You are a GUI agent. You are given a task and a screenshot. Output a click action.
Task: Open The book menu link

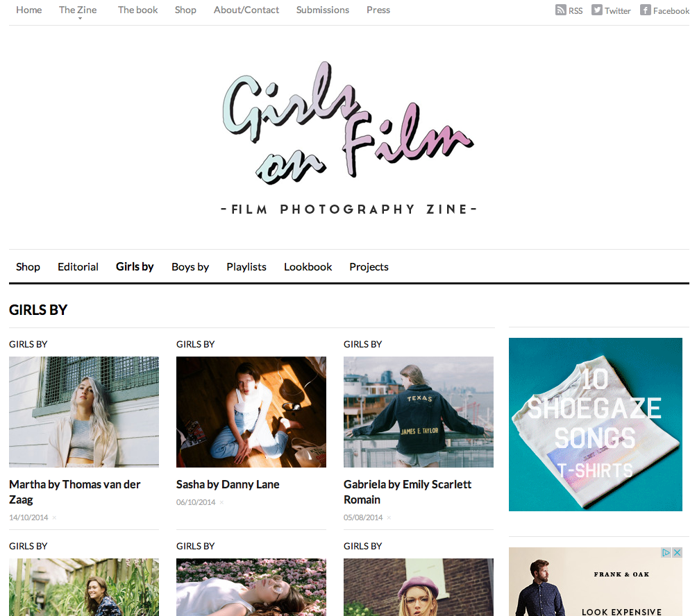137,10
